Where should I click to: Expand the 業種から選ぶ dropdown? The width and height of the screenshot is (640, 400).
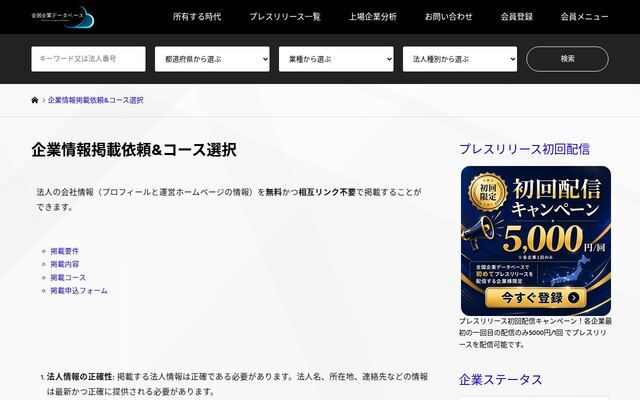[336, 59]
